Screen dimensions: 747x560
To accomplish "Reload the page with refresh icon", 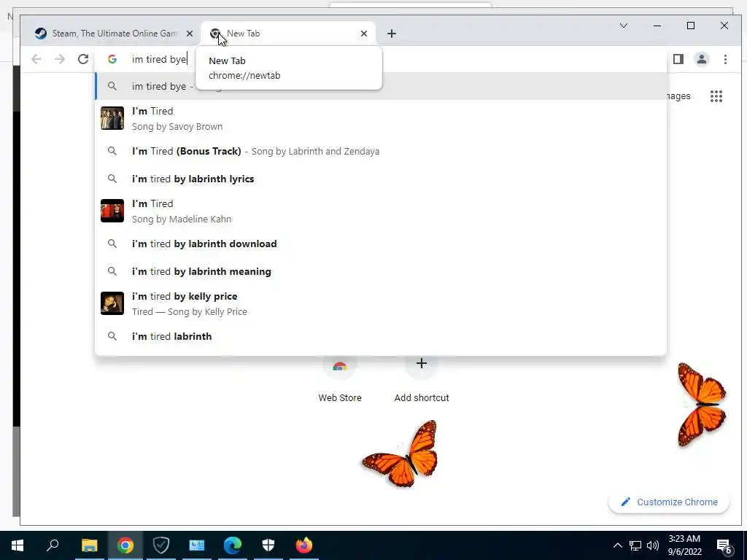I will [x=83, y=59].
